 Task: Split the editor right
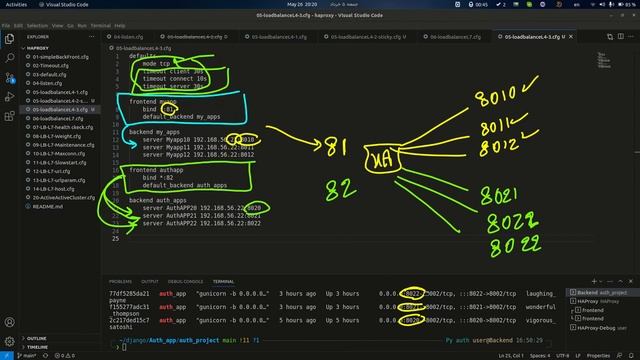620,37
